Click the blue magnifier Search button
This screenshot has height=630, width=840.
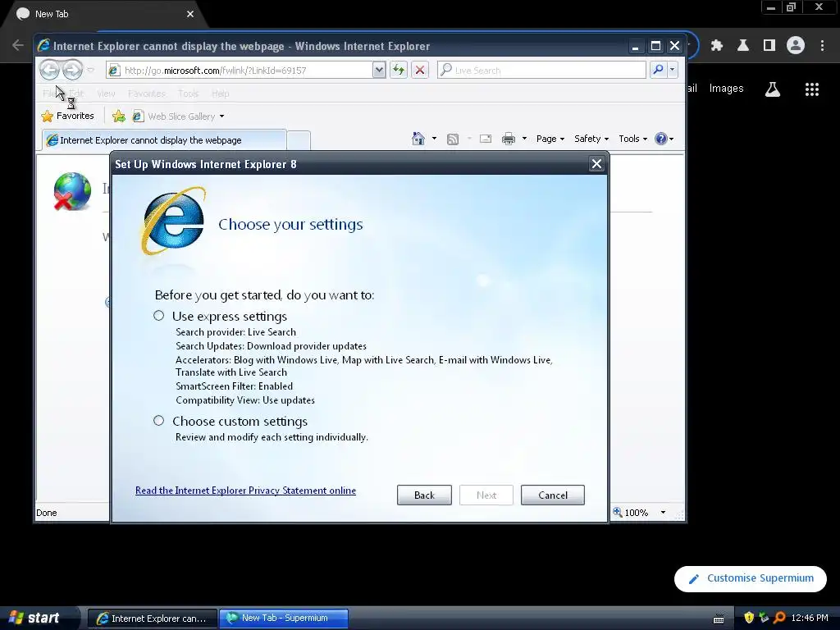(x=658, y=70)
